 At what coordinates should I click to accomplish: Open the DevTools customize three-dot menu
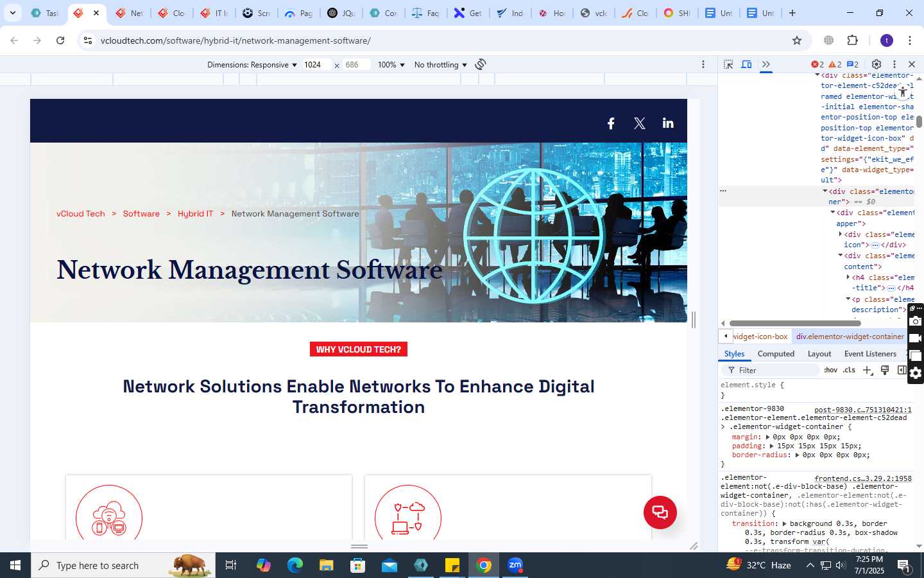pos(894,64)
